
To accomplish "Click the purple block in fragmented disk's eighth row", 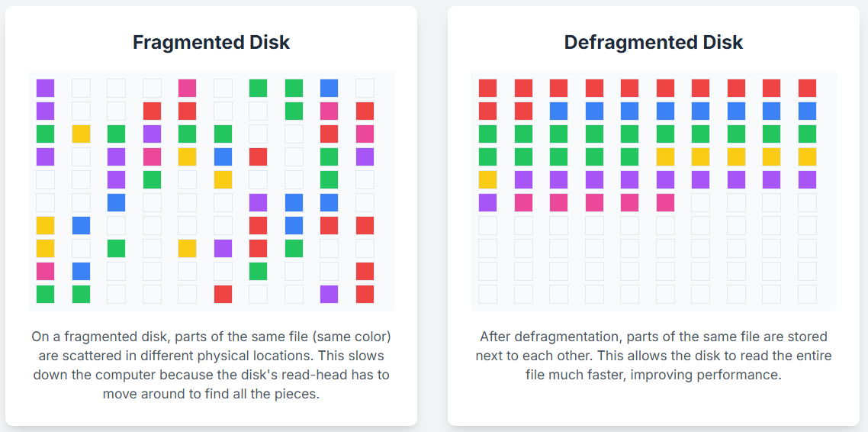I will point(223,249).
